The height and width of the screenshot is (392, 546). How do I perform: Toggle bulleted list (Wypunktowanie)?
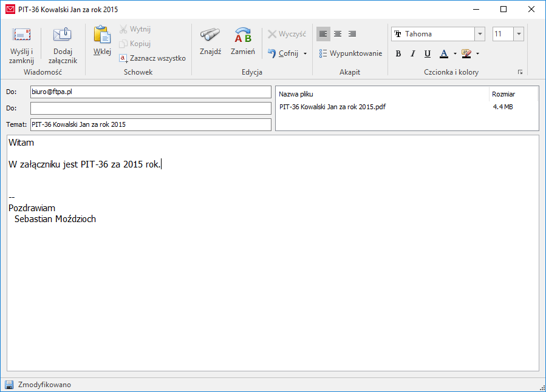[350, 53]
